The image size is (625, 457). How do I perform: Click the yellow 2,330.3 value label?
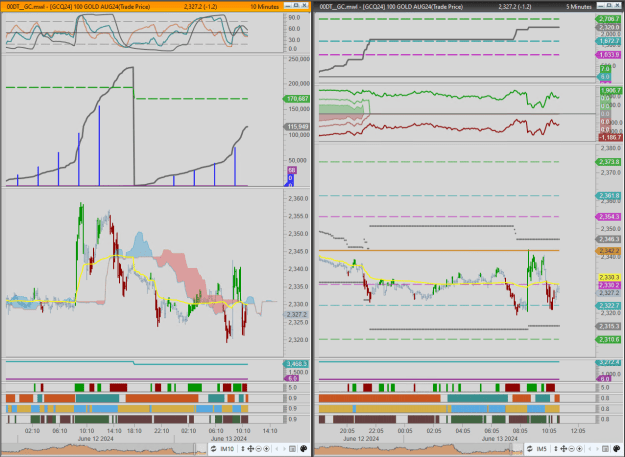pyautogui.click(x=609, y=277)
